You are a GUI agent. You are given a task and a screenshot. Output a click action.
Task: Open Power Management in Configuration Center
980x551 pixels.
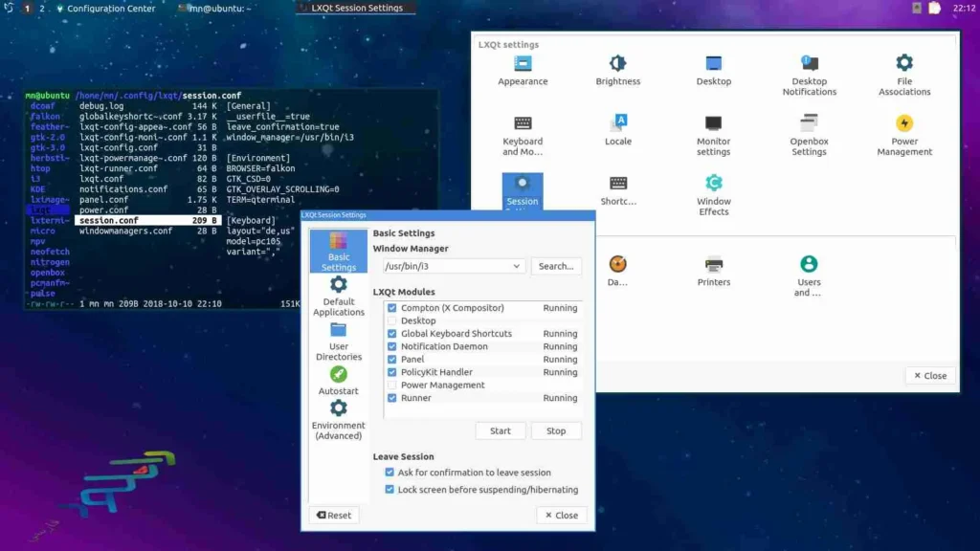pos(904,135)
